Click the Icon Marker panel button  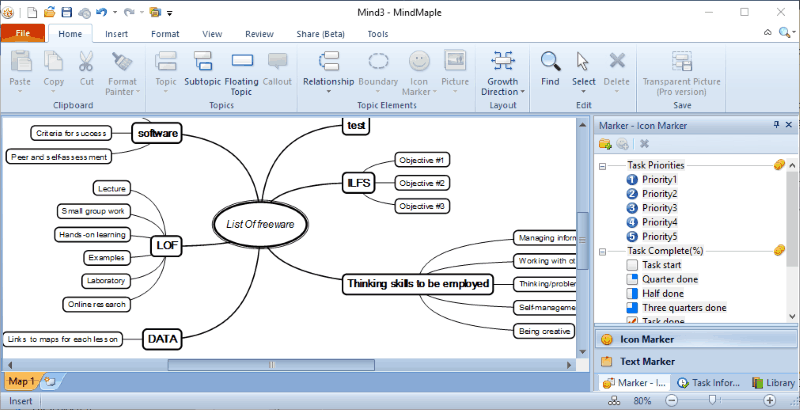pyautogui.click(x=696, y=339)
